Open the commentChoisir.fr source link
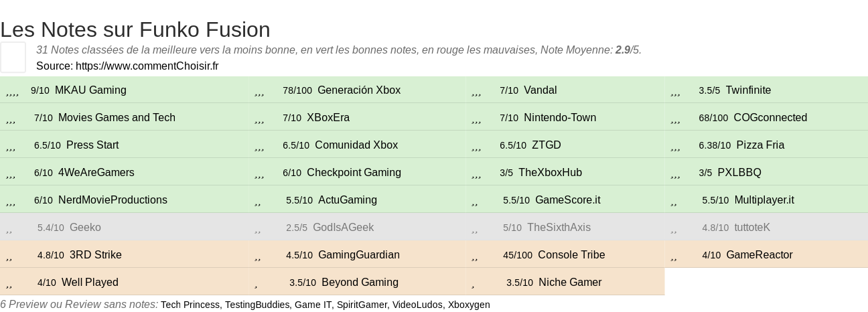This screenshot has width=868, height=312. point(147,66)
